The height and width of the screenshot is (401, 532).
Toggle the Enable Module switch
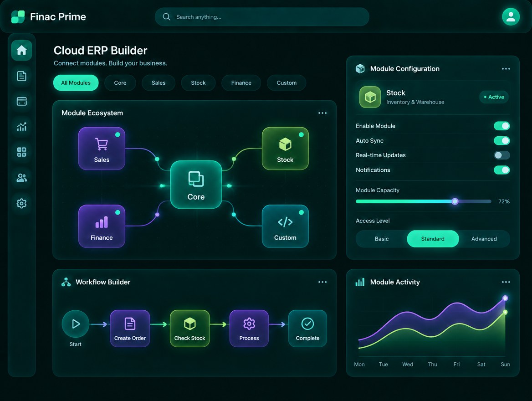502,126
